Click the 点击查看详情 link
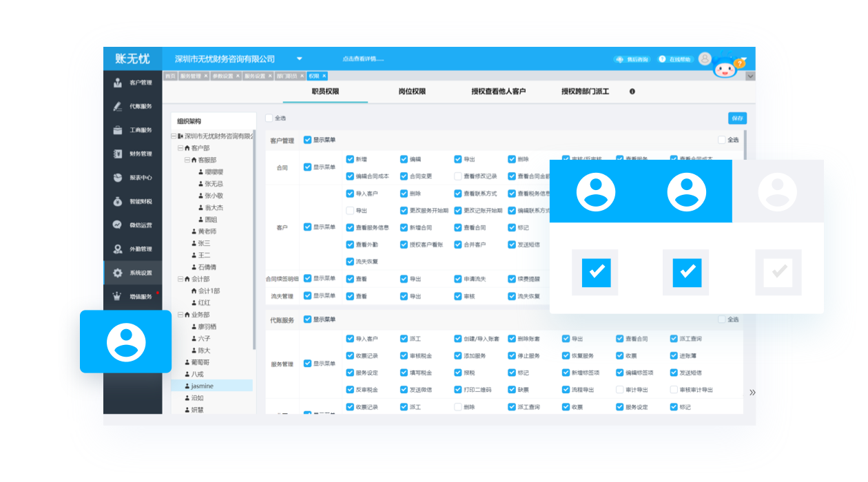The width and height of the screenshot is (868, 482). (362, 59)
